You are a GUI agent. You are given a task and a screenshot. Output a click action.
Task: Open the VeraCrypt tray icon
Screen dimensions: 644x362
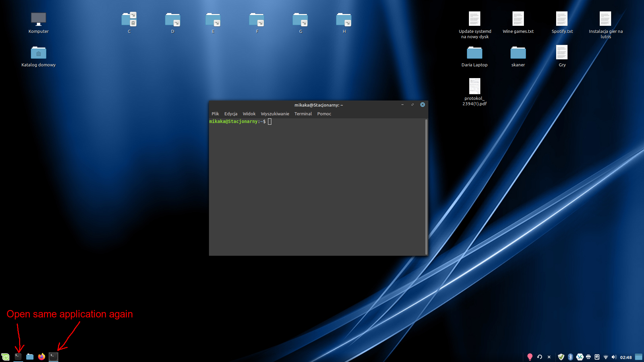[x=579, y=357]
